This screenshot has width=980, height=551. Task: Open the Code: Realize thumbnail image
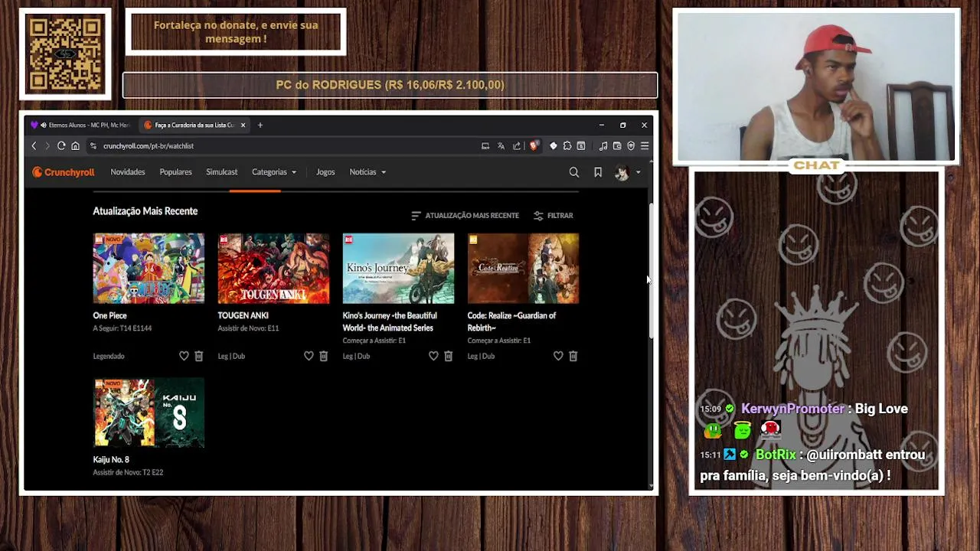coord(523,269)
